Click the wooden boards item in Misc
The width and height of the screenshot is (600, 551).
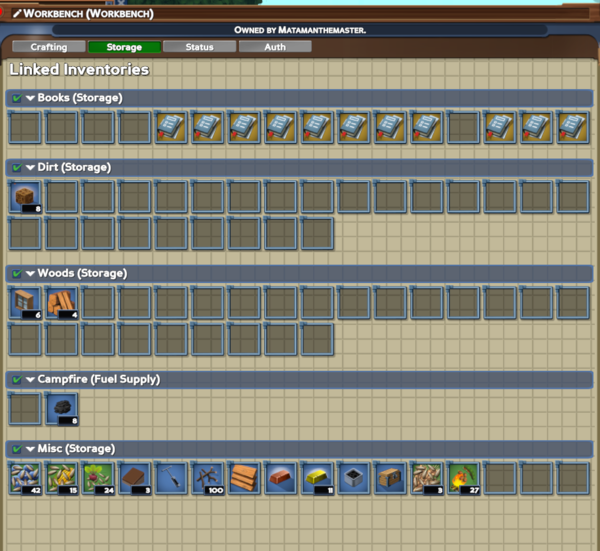pos(244,478)
